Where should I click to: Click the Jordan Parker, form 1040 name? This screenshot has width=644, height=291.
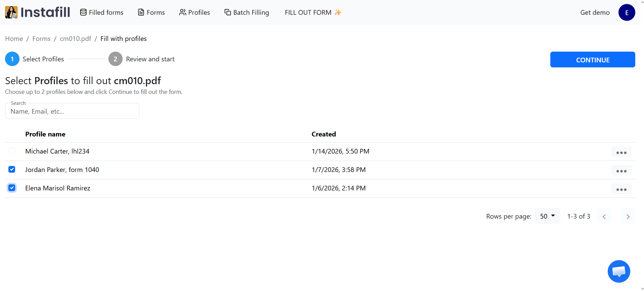(x=62, y=170)
